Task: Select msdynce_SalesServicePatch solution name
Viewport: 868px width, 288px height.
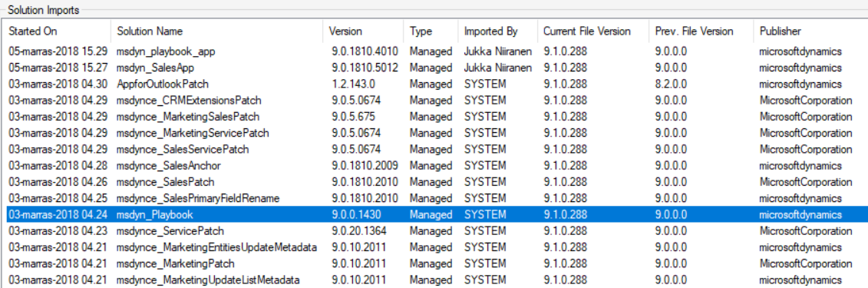Action: click(x=182, y=150)
